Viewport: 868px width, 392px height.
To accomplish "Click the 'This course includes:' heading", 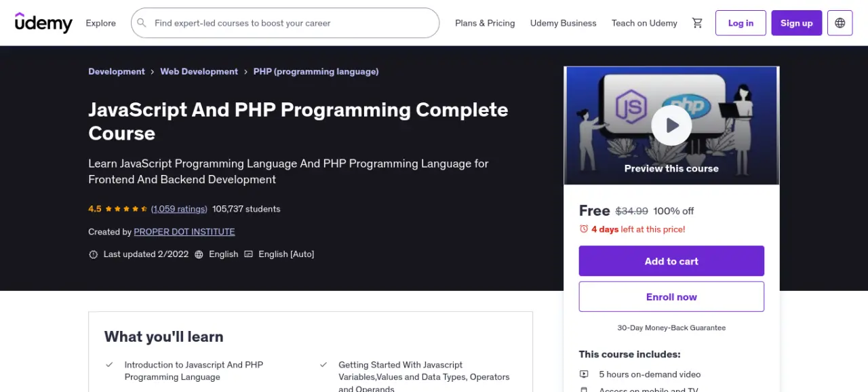I will coord(629,354).
